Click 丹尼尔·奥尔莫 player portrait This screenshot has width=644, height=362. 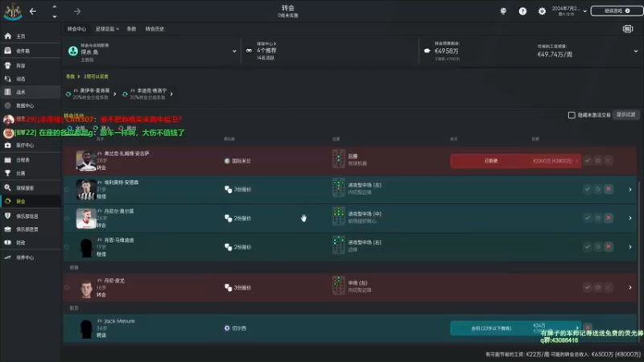[86, 218]
